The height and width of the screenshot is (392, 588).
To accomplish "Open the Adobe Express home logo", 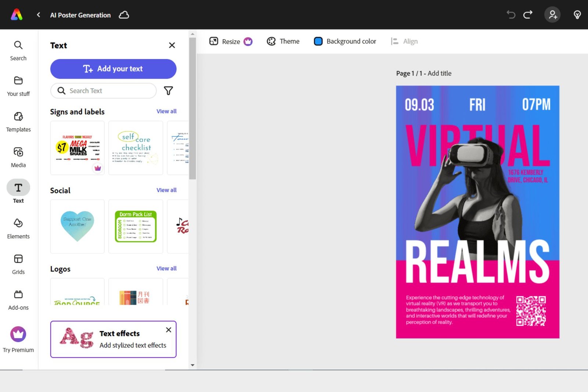I will click(17, 15).
